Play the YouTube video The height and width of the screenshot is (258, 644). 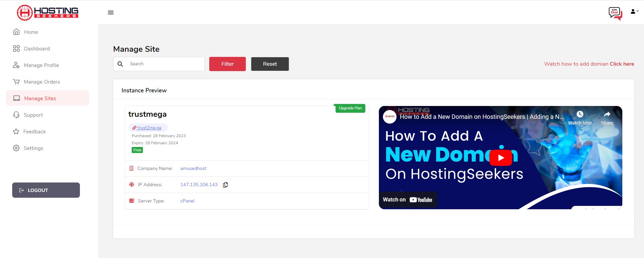(x=501, y=158)
